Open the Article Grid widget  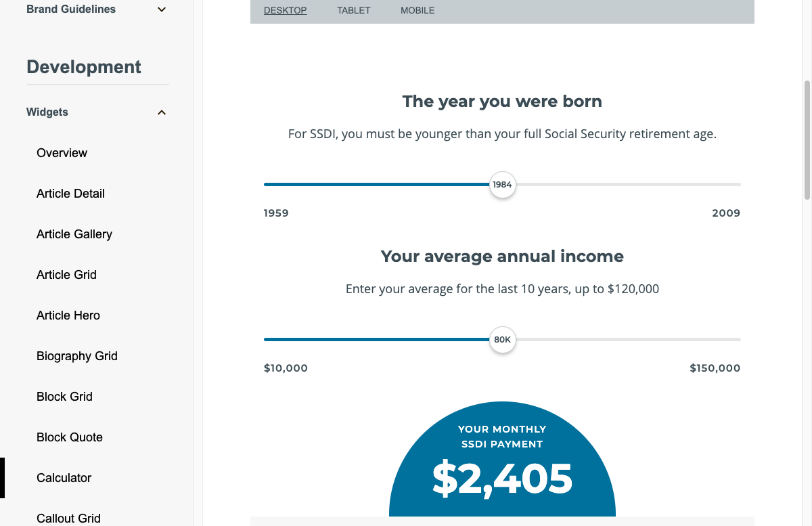(66, 275)
